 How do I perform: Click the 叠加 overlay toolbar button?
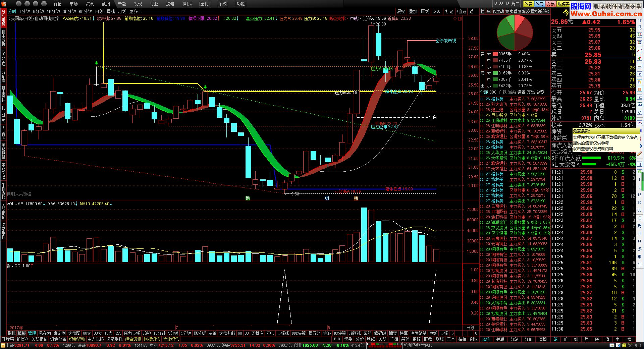(413, 11)
